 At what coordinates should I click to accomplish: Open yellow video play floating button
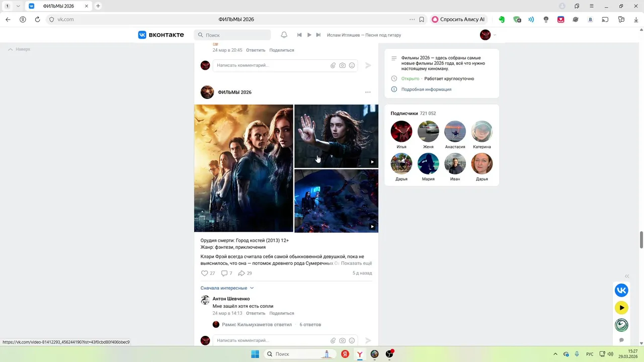(621, 308)
